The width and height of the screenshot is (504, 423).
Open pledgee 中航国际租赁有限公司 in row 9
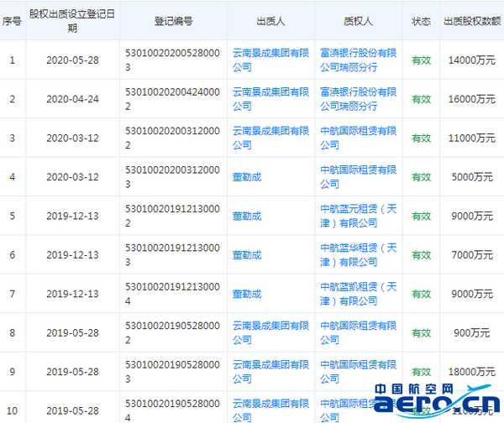pos(358,372)
